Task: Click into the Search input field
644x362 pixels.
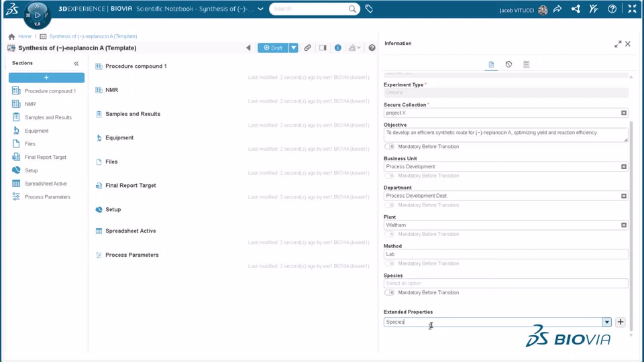Action: pos(309,9)
